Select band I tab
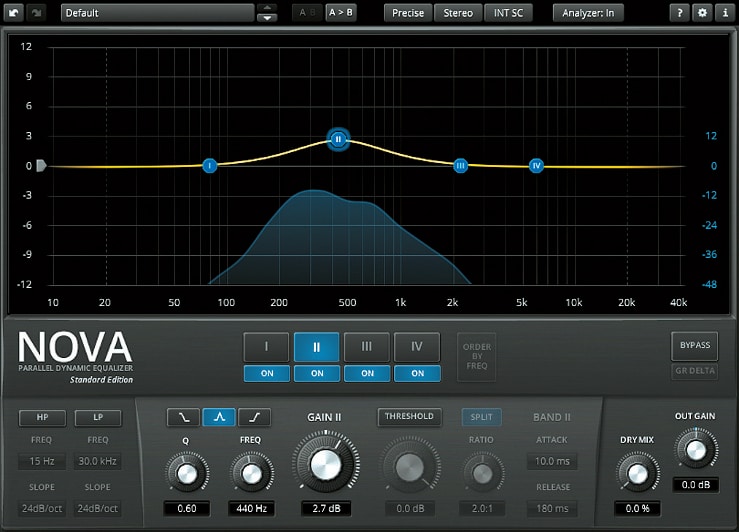 coord(266,347)
